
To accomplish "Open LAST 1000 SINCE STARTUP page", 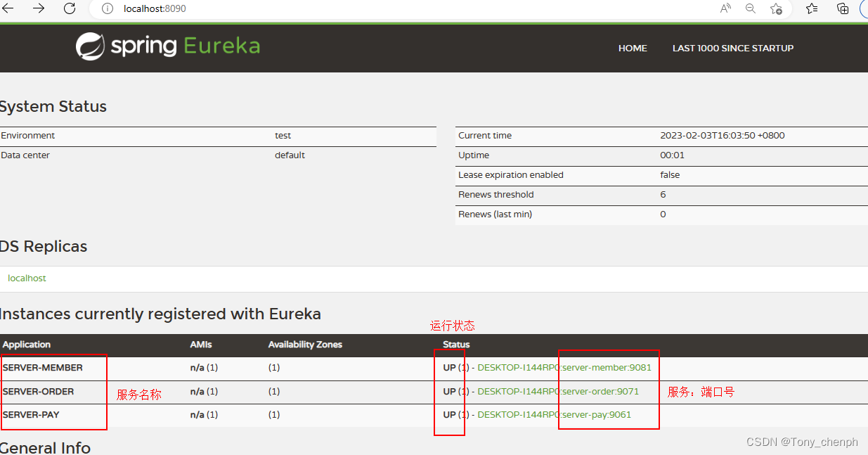I will [732, 48].
